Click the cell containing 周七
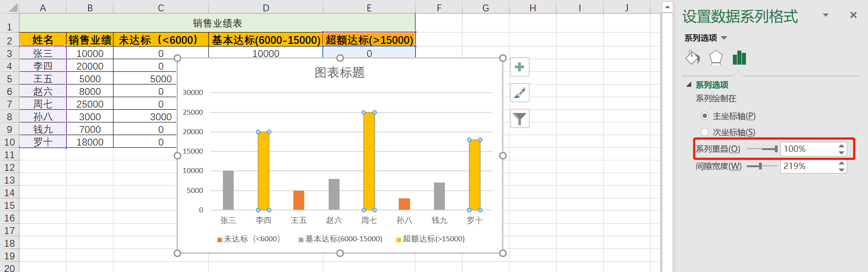 click(43, 104)
